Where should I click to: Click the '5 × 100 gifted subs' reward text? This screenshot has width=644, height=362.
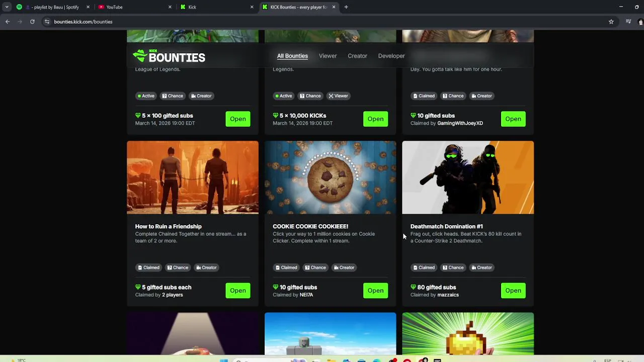tap(168, 116)
